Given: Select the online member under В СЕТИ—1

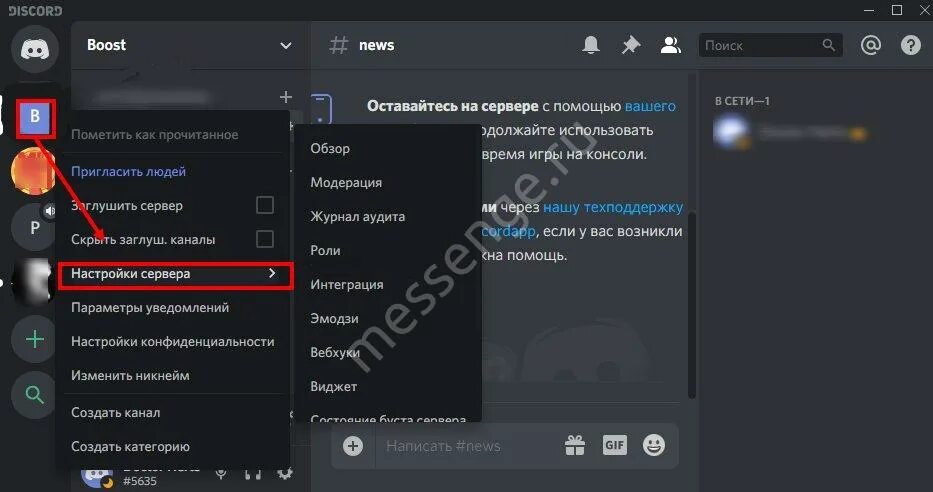Looking at the screenshot, I should click(x=791, y=132).
